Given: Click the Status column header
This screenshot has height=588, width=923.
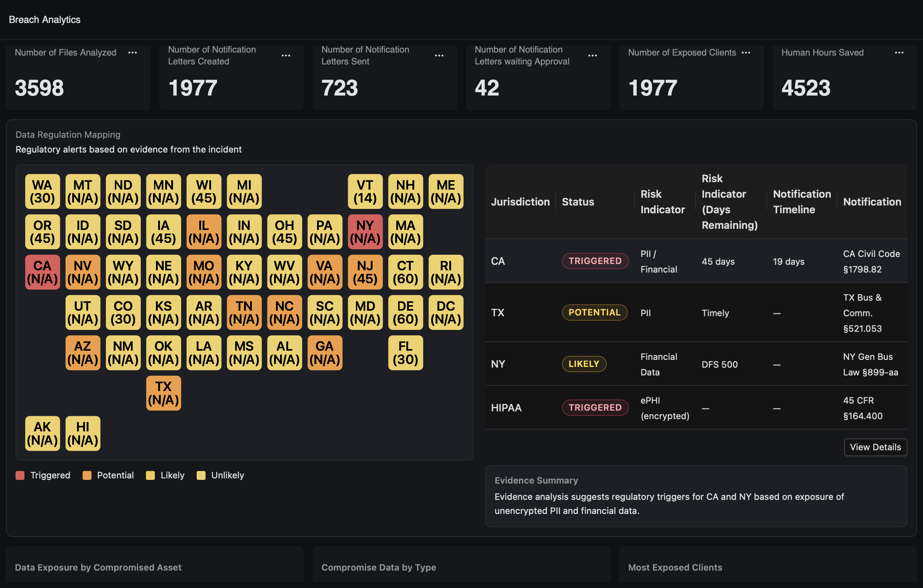Looking at the screenshot, I should pos(578,202).
